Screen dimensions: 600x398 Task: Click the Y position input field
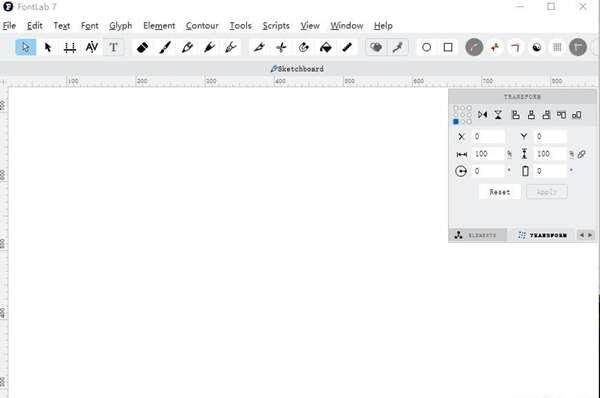[x=550, y=137]
